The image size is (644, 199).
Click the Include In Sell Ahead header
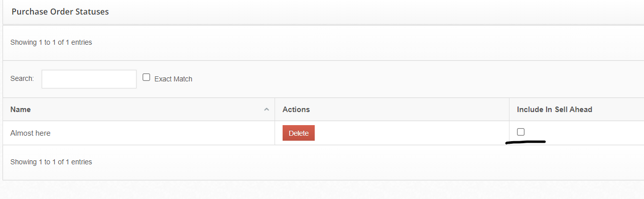tap(555, 110)
